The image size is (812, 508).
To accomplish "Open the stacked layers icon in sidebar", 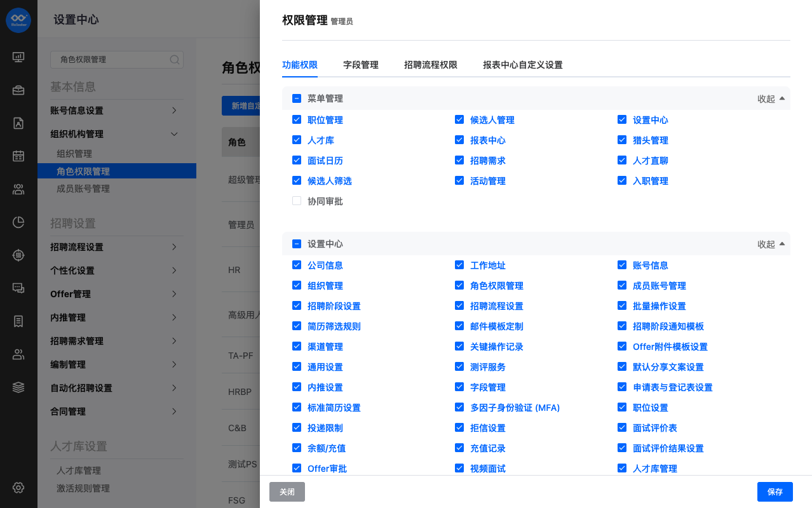I will tap(18, 387).
